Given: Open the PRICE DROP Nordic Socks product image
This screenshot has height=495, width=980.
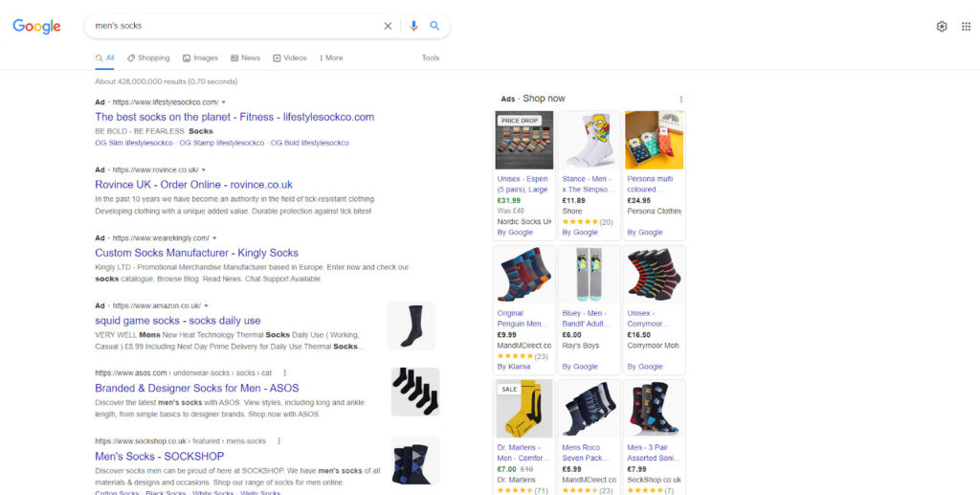Looking at the screenshot, I should [x=524, y=141].
